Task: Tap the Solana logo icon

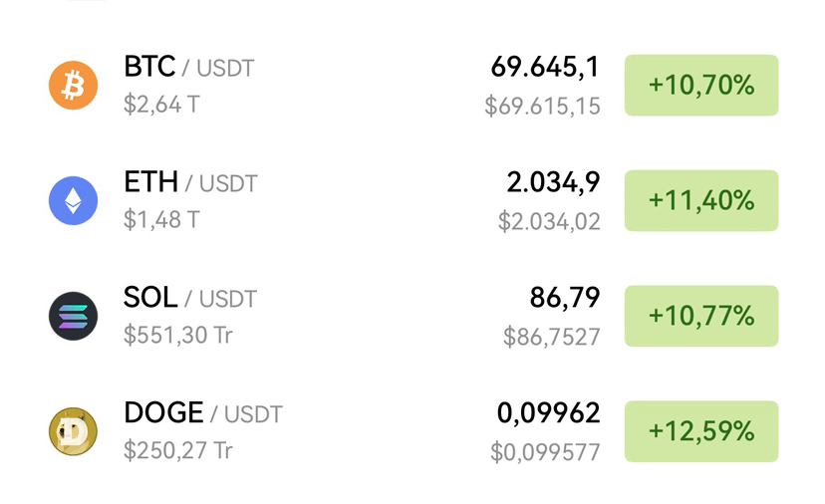Action: [x=73, y=316]
